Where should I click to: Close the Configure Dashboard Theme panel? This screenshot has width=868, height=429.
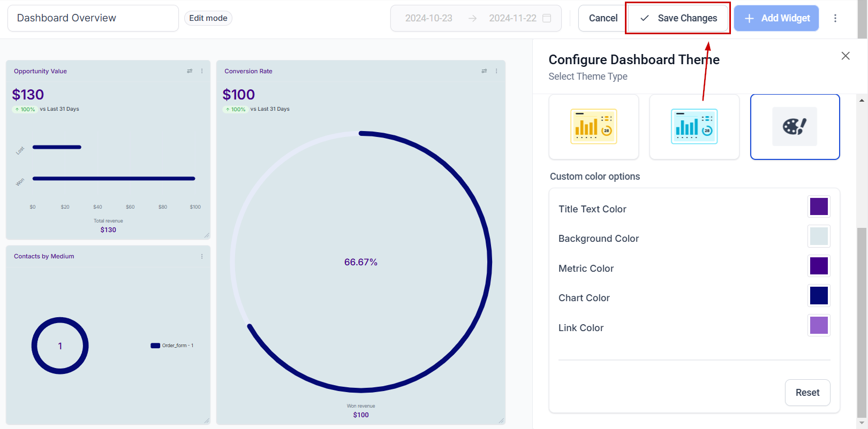pos(846,56)
